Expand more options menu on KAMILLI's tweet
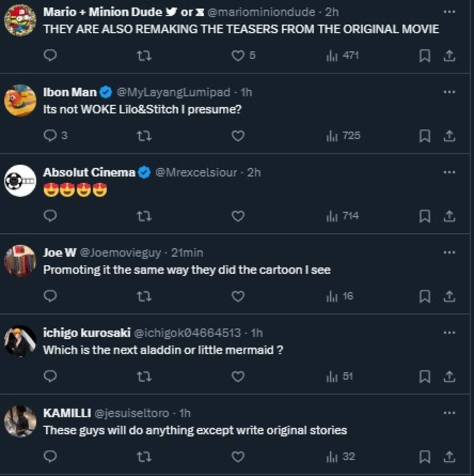The image size is (474, 476). point(449,413)
